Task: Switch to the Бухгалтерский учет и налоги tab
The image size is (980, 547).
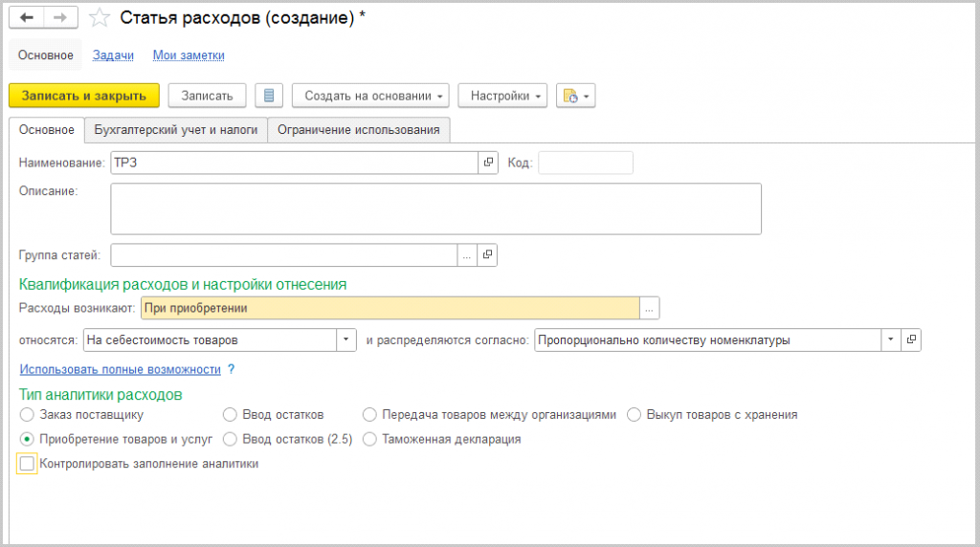Action: pyautogui.click(x=175, y=130)
